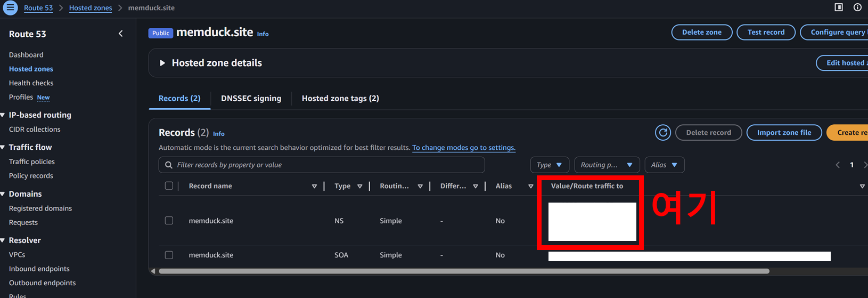Click the Route 53 sidebar heading

click(28, 34)
